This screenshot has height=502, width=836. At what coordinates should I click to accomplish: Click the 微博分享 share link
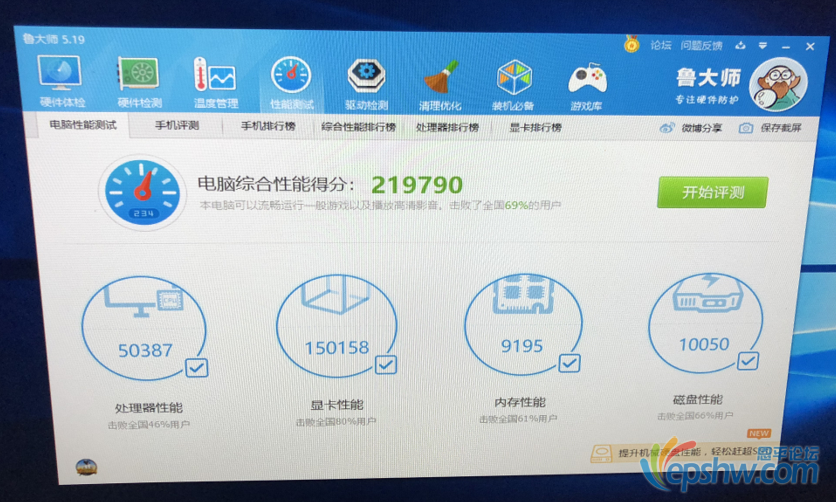coord(702,128)
